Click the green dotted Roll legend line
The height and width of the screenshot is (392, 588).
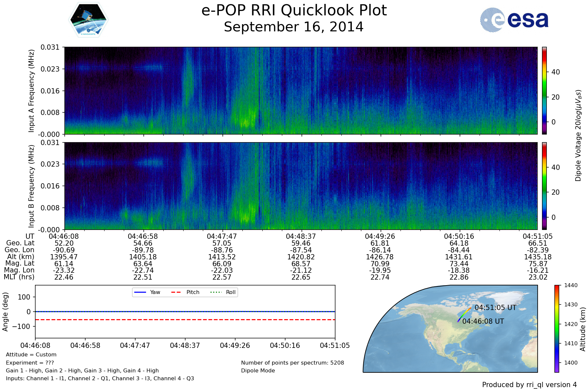216,292
